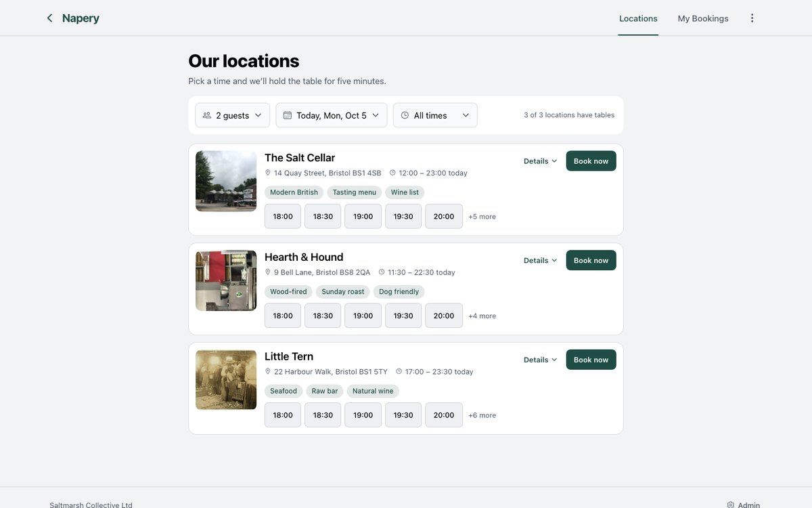
Task: Show +6 more times for Little Tern
Action: coord(482,415)
